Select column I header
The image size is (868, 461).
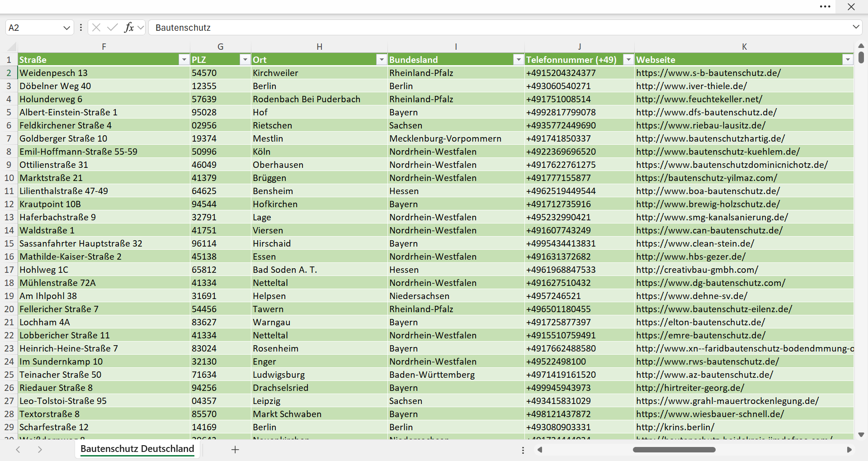point(456,47)
